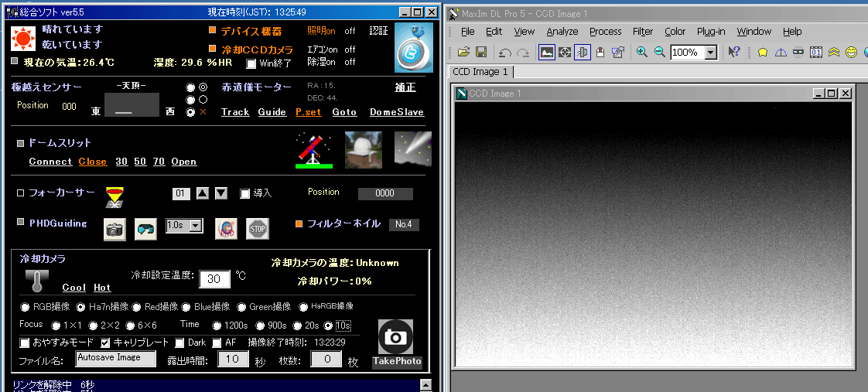Screen dimensions: 868x392
Task: Click the mouse-shaped icon in MaxIm DL toolbar
Action: pos(600,53)
